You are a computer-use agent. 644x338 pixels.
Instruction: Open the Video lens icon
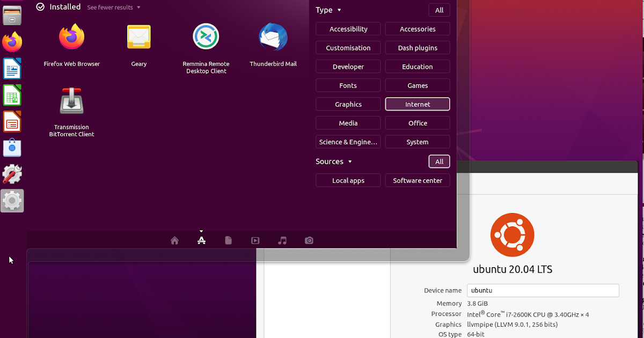[x=255, y=240]
